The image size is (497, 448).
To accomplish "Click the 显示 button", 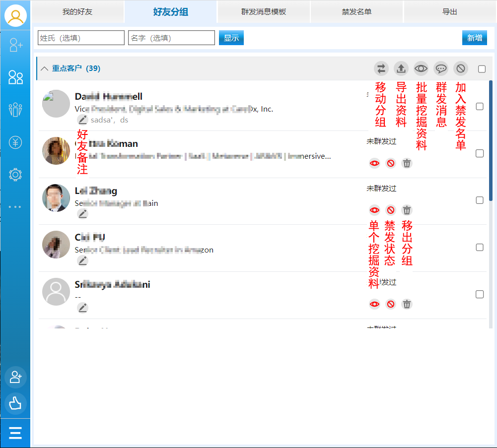I will pos(231,38).
